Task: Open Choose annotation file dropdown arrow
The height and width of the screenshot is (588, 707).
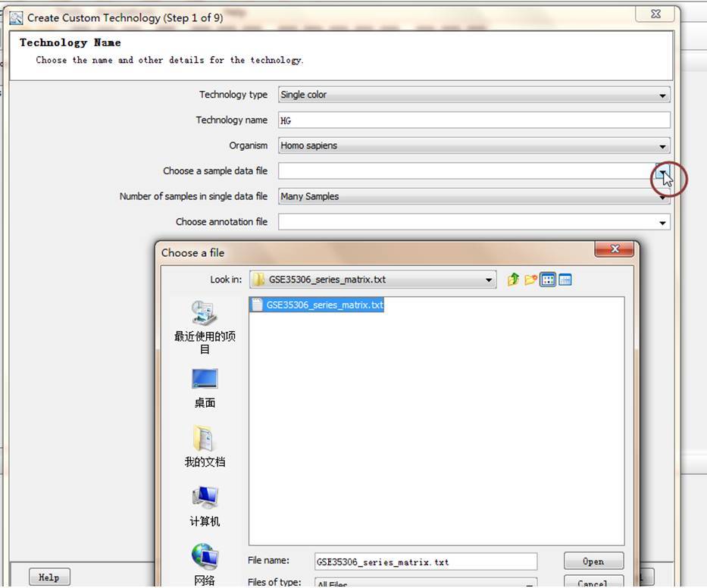Action: (x=662, y=222)
